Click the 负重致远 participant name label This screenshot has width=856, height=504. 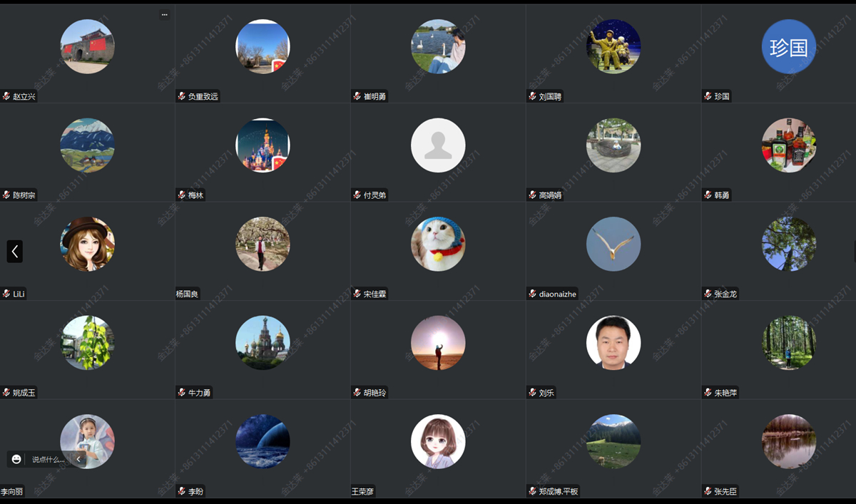pyautogui.click(x=203, y=96)
